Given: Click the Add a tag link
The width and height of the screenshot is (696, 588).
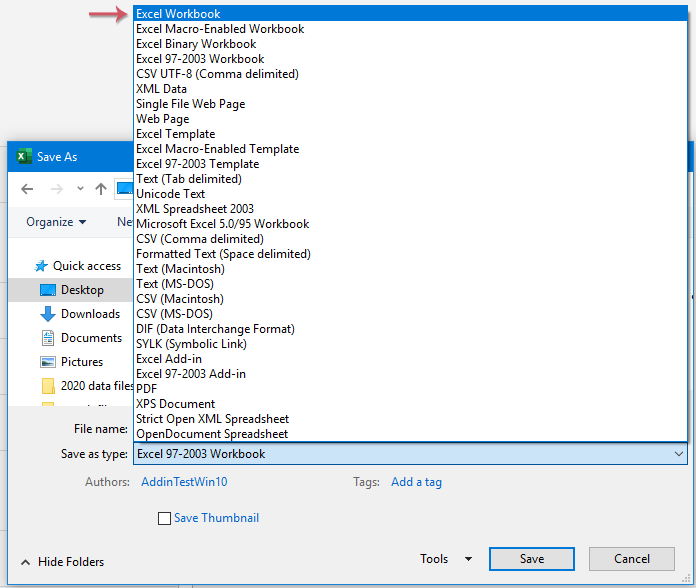Looking at the screenshot, I should click(416, 482).
